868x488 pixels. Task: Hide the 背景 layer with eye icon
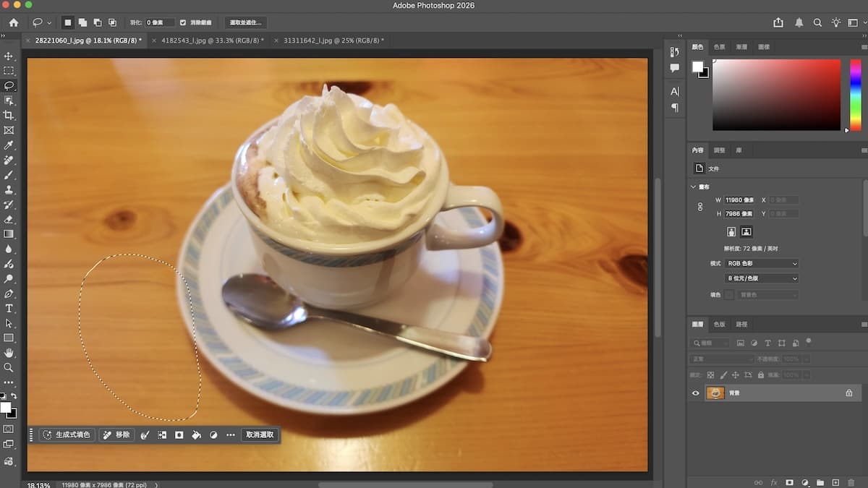coord(696,393)
